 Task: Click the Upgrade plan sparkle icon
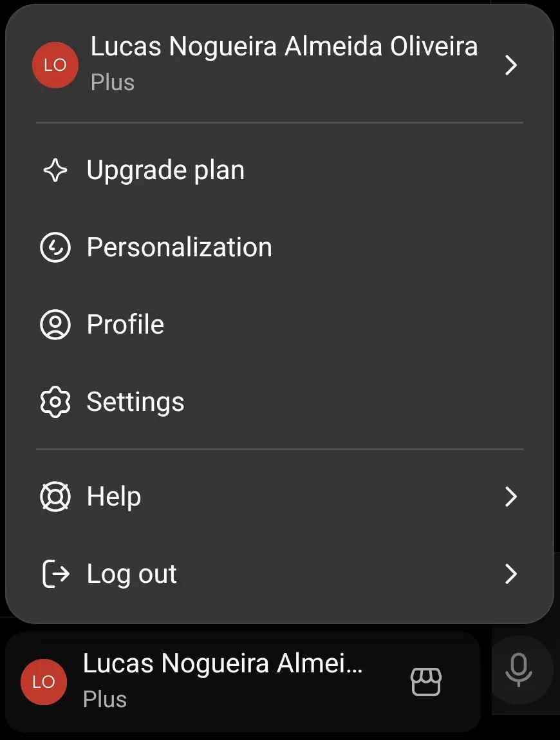click(x=55, y=170)
